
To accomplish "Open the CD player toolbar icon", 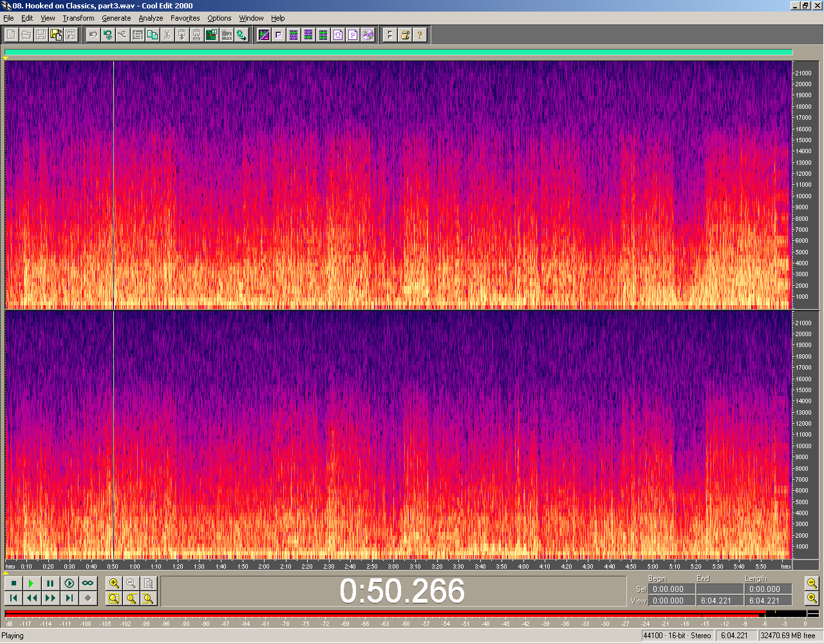I will coord(368,35).
